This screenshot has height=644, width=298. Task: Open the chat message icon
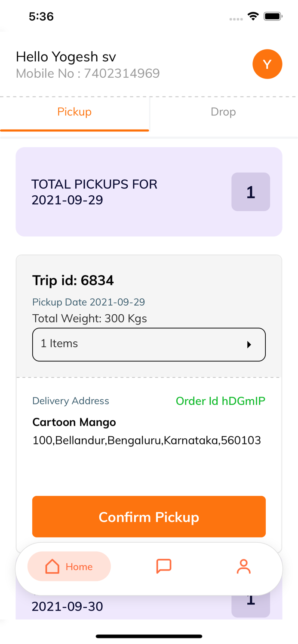164,566
